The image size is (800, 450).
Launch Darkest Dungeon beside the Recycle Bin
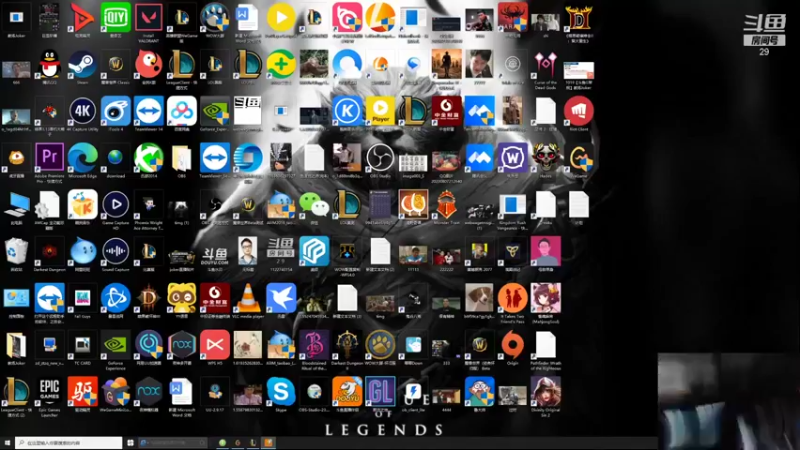coord(49,251)
